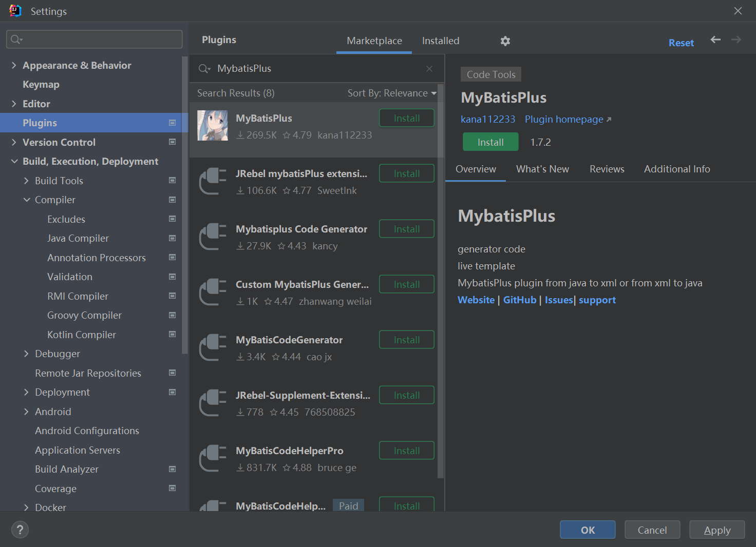The width and height of the screenshot is (756, 547).
Task: Click the Apply button
Action: pyautogui.click(x=717, y=530)
